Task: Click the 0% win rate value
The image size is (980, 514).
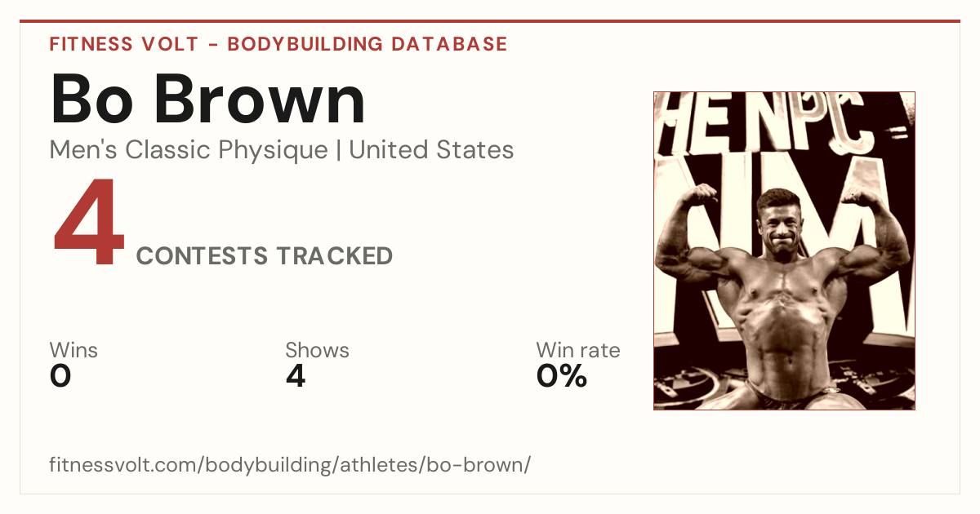Action: point(562,376)
